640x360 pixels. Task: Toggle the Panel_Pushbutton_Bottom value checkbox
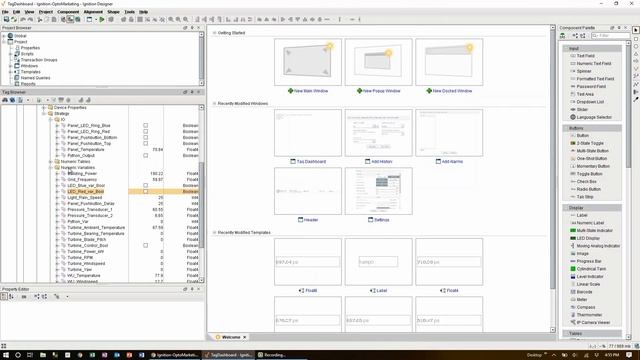(x=145, y=138)
